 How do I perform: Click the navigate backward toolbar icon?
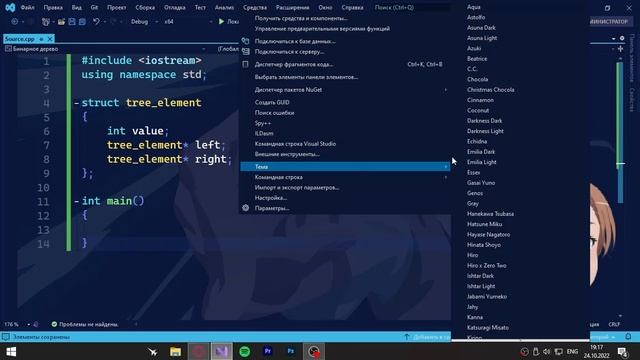coord(15,22)
